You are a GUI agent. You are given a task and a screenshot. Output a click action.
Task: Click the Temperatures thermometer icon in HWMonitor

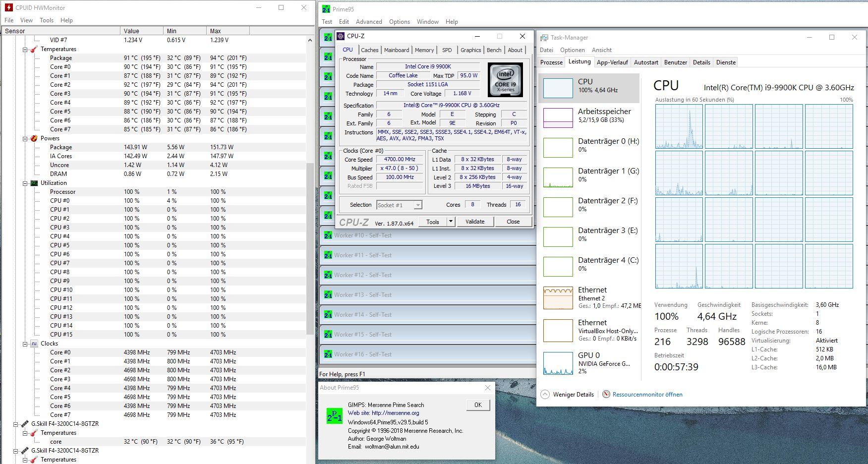pyautogui.click(x=34, y=49)
